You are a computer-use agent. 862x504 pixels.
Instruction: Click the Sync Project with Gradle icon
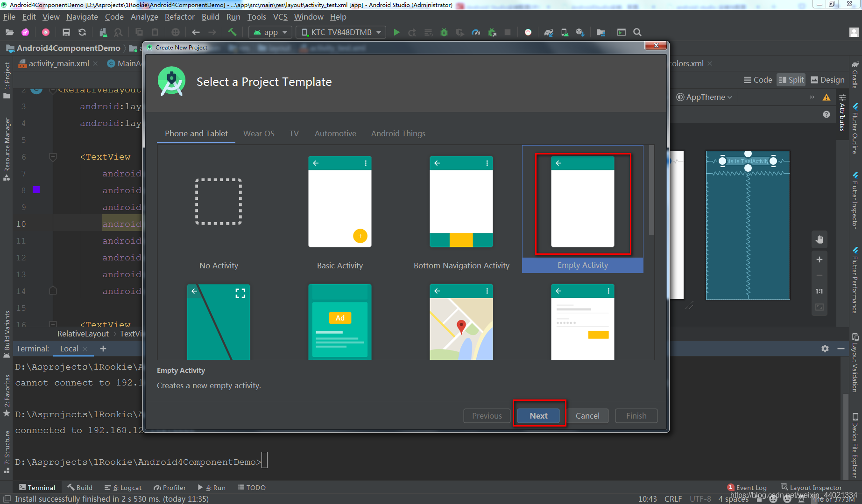pos(549,32)
